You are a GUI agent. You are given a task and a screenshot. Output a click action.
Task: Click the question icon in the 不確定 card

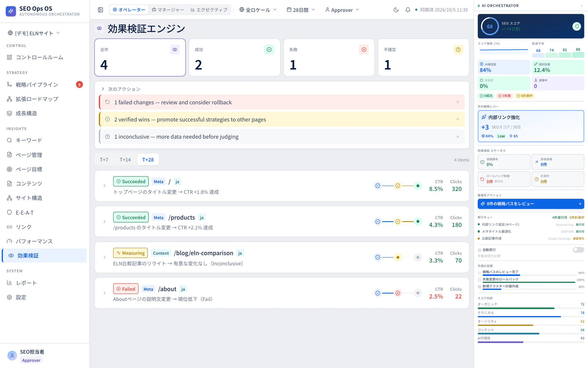tap(458, 49)
